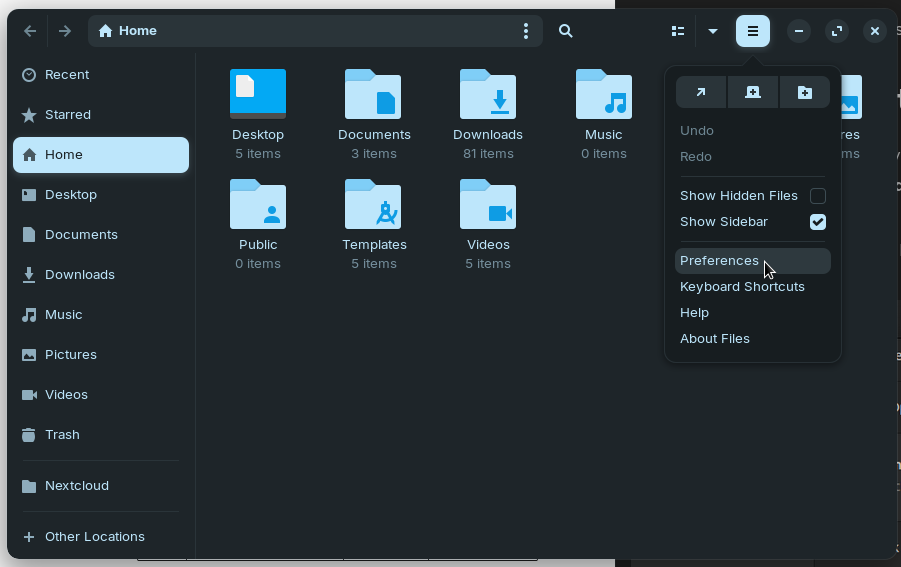Maximize the Files window

pos(837,31)
